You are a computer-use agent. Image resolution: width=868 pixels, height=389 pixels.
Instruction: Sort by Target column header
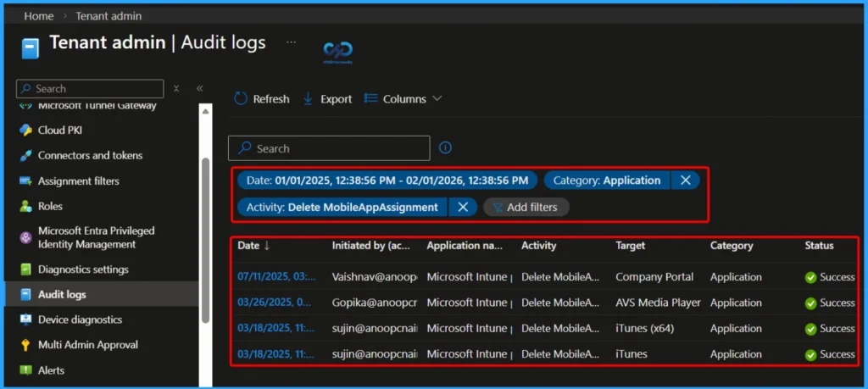click(631, 246)
